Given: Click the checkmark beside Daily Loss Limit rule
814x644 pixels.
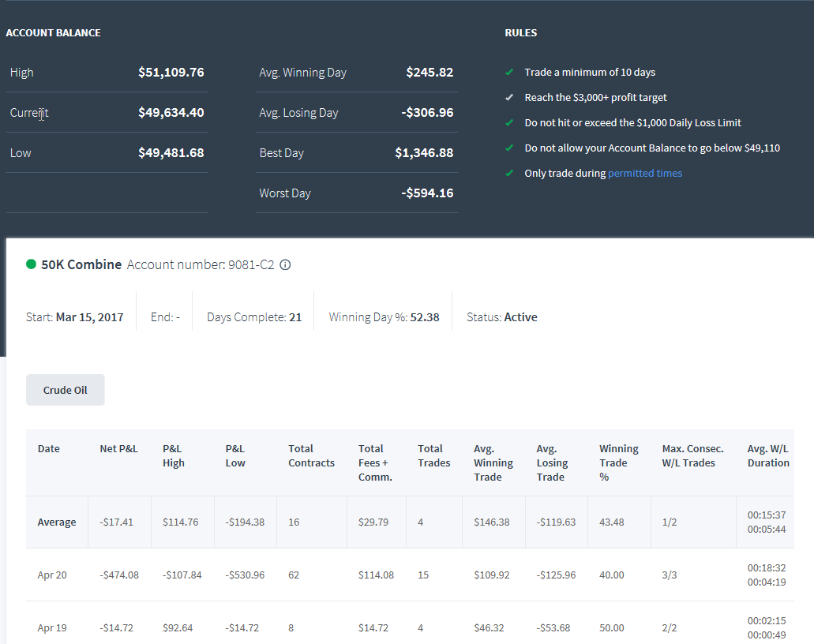Looking at the screenshot, I should pyautogui.click(x=509, y=123).
